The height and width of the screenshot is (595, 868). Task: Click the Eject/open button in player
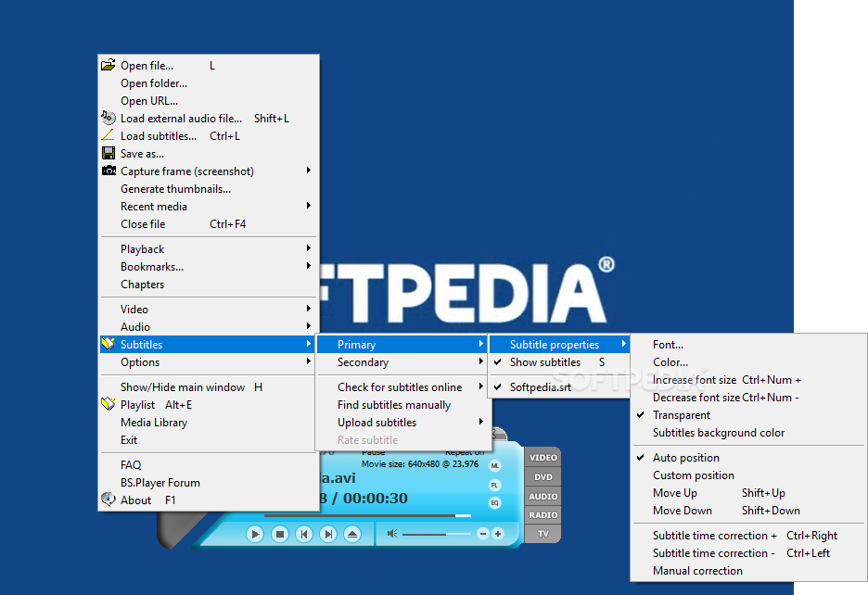352,534
